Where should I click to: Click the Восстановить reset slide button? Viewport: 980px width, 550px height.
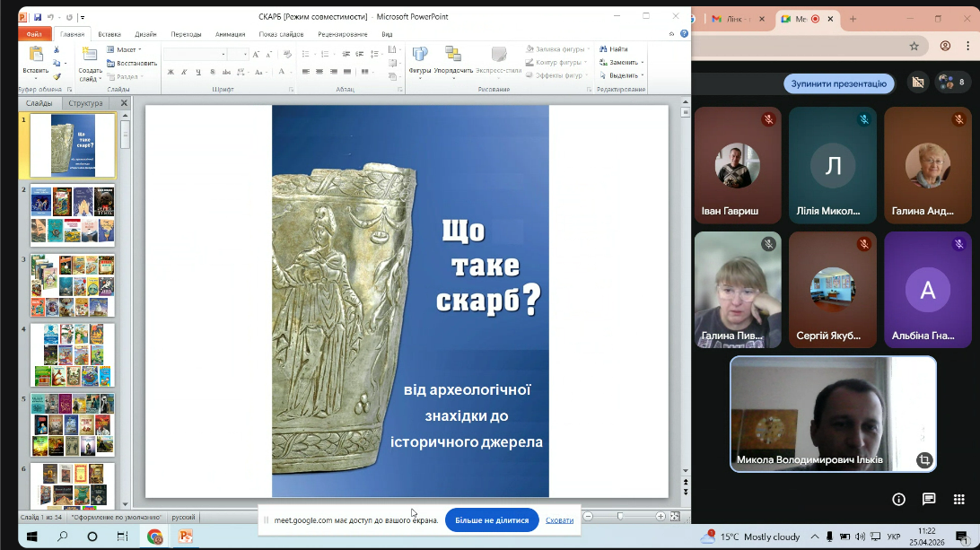(x=132, y=63)
